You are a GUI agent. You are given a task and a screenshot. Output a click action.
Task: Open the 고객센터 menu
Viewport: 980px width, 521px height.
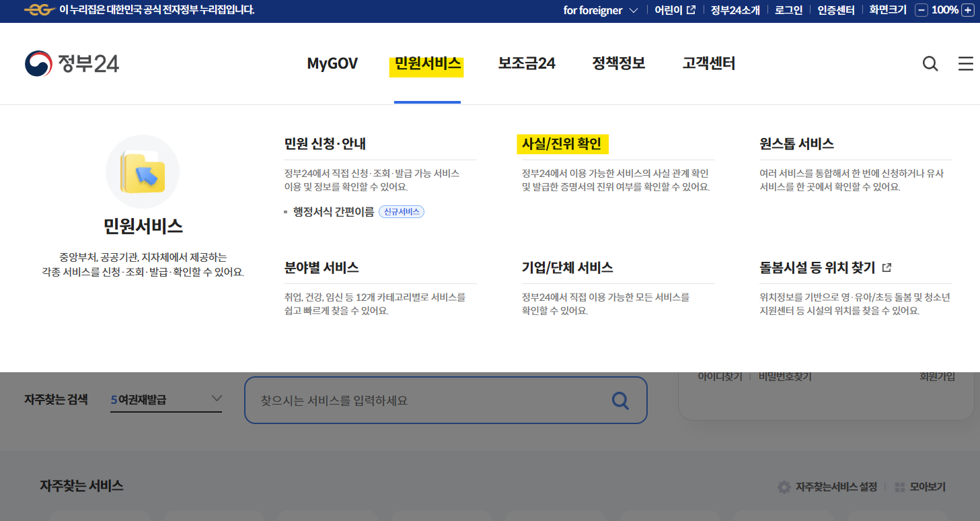point(709,64)
